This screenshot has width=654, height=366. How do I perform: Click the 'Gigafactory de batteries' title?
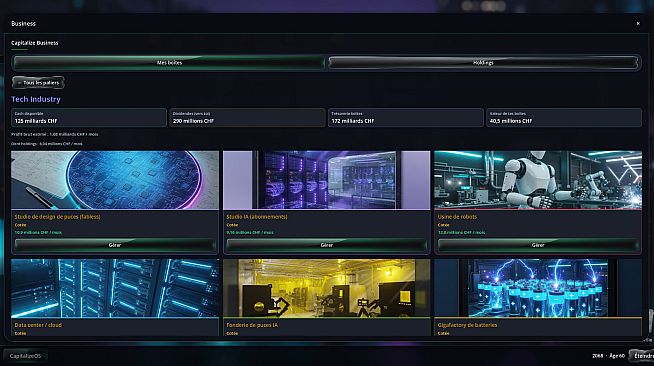tap(467, 325)
